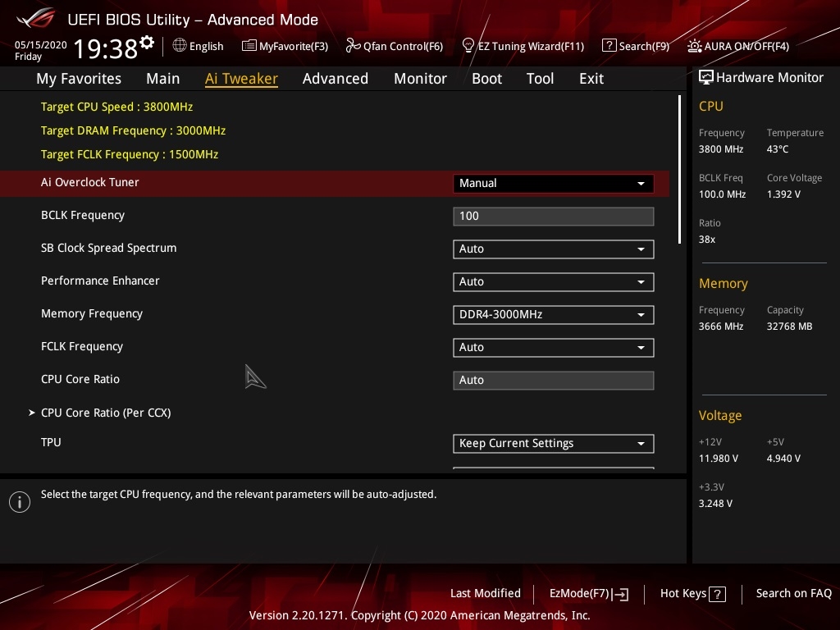840x630 pixels.
Task: Go to the Monitor tab
Action: point(420,79)
